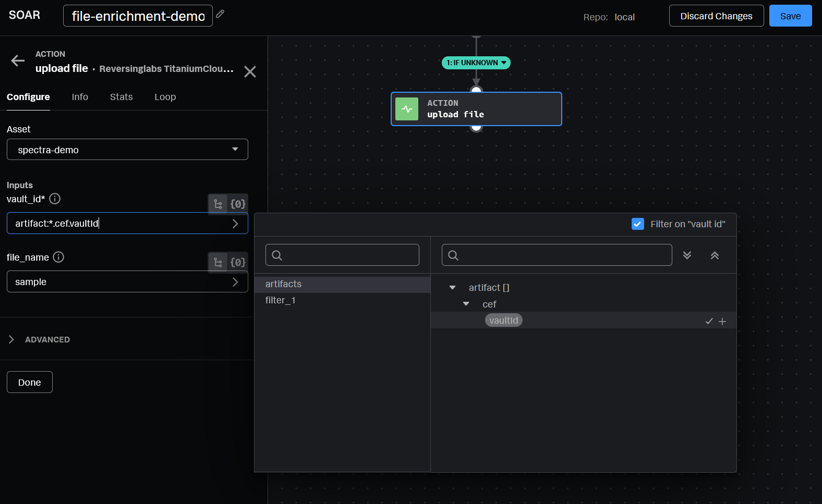This screenshot has height=504, width=822.
Task: Click the file_name datapath tree picker icon
Action: pyautogui.click(x=218, y=263)
